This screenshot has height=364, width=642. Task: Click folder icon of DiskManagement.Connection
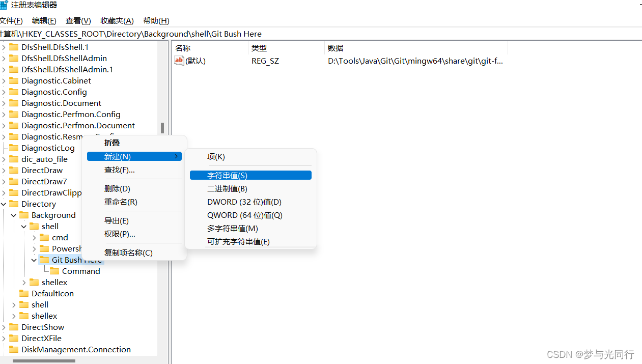coord(14,349)
